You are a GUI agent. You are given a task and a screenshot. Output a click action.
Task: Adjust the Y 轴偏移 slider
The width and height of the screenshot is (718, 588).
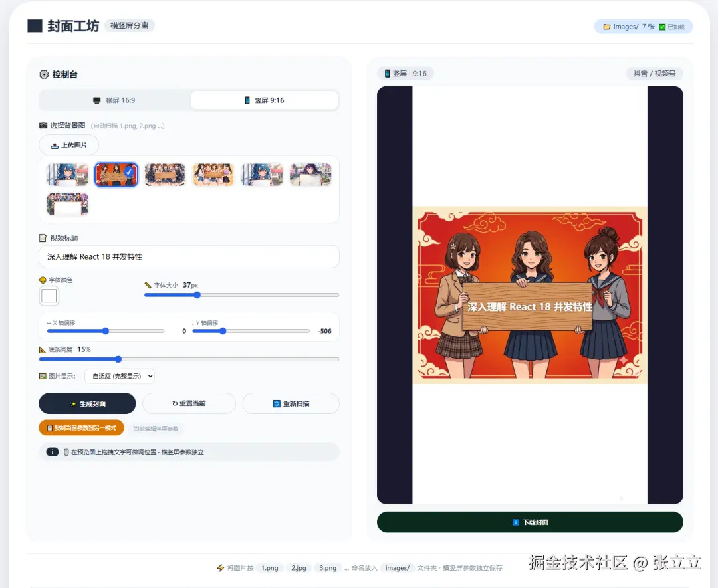[x=251, y=331]
